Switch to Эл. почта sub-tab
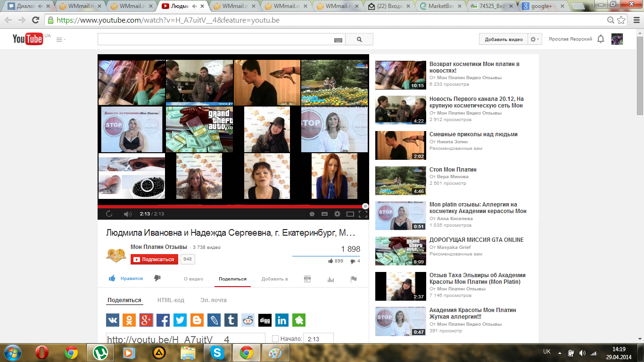The image size is (644, 362). (214, 300)
